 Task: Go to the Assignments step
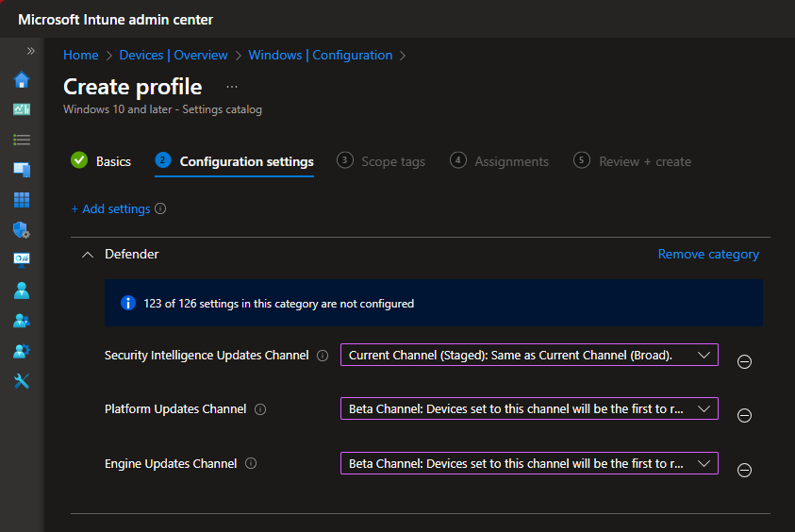pyautogui.click(x=500, y=161)
